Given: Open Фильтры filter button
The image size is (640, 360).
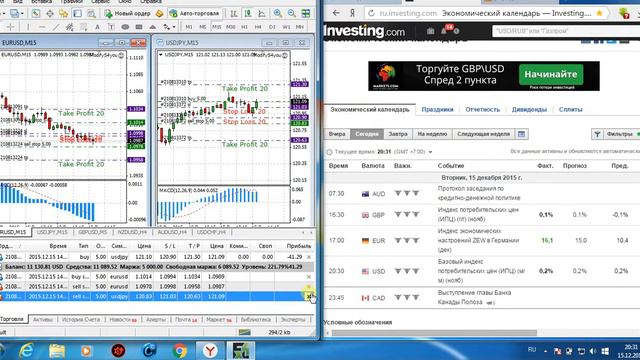Looking at the screenshot, I should [x=616, y=134].
